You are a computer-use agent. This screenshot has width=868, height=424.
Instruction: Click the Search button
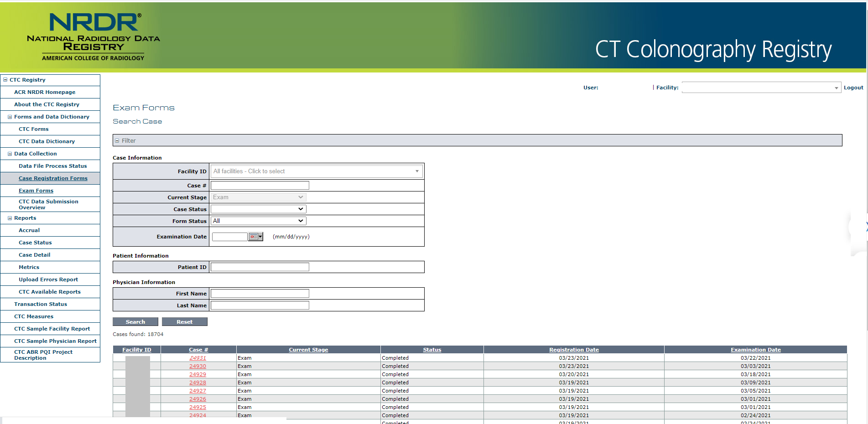[135, 322]
